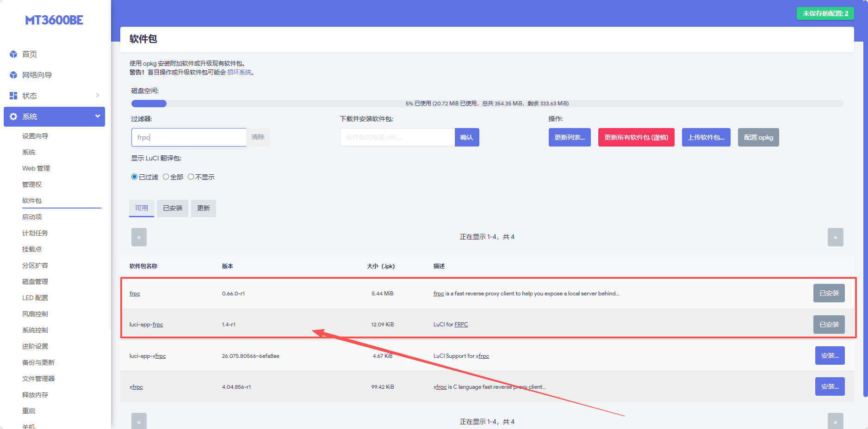Expand the 状态 menu chevron
Screen dimensions: 868x429
pos(98,95)
